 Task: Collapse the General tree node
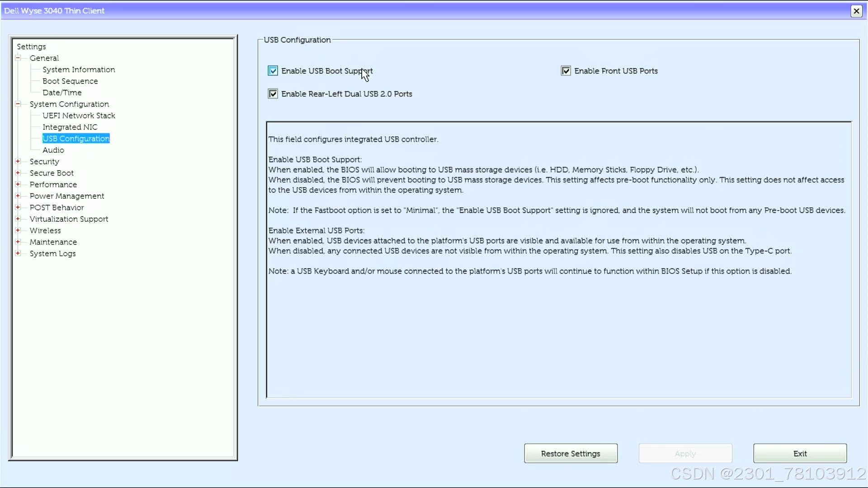tap(18, 58)
